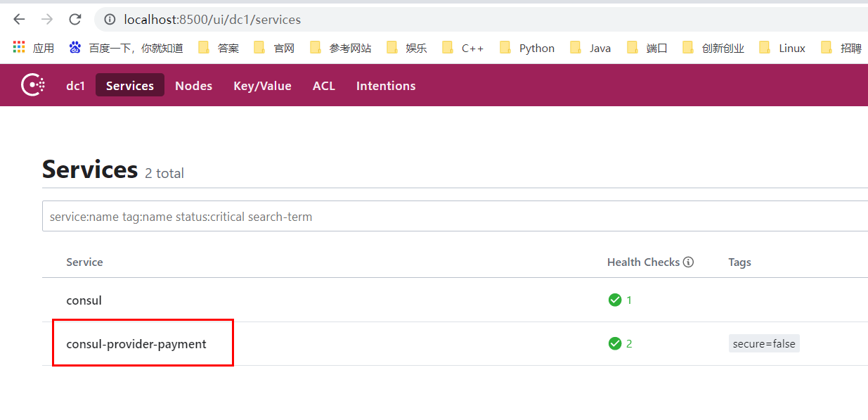Click the site info icon in address bar
Screen dimensions: 868x420
[x=110, y=20]
